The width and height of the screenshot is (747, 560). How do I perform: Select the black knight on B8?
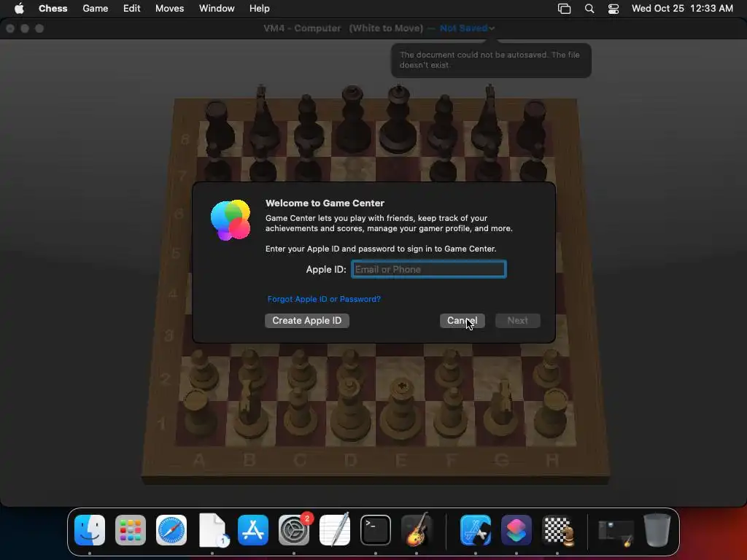pos(263,119)
